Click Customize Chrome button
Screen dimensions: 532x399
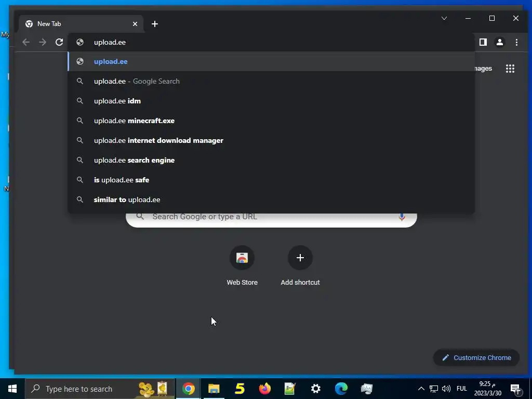point(476,357)
